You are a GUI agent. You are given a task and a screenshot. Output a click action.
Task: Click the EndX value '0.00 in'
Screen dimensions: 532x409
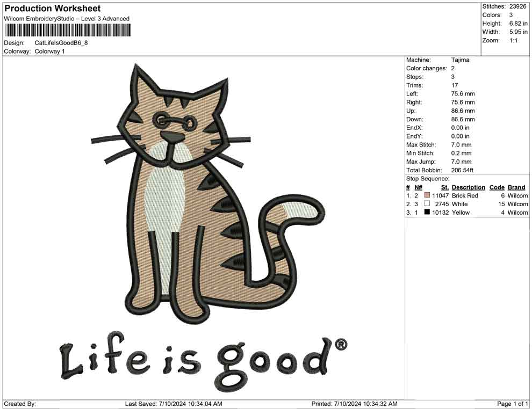460,128
